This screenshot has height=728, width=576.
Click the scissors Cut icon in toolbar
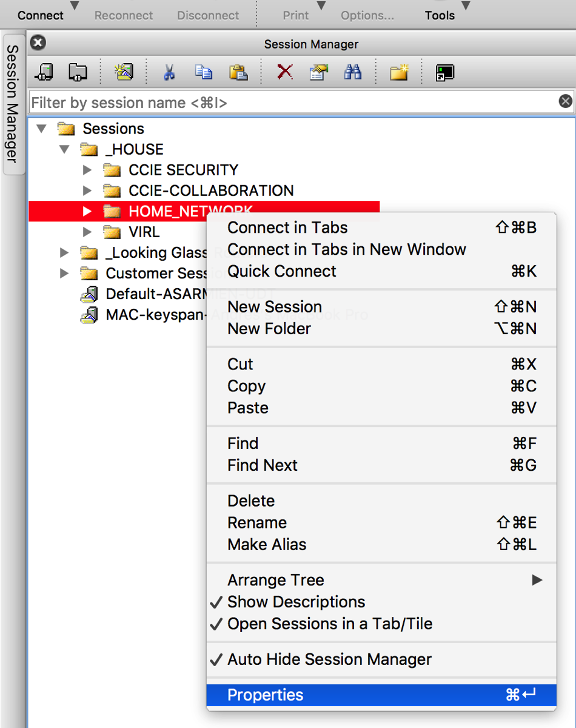[x=169, y=73]
